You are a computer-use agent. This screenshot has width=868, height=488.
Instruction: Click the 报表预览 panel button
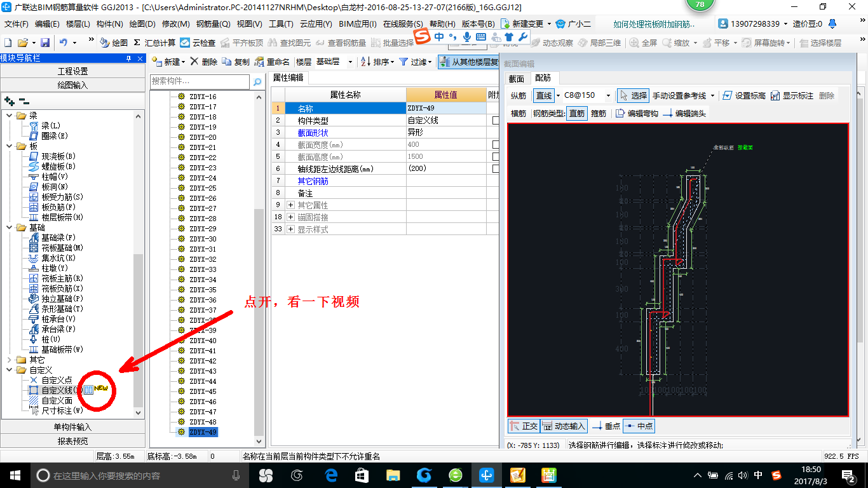point(72,441)
